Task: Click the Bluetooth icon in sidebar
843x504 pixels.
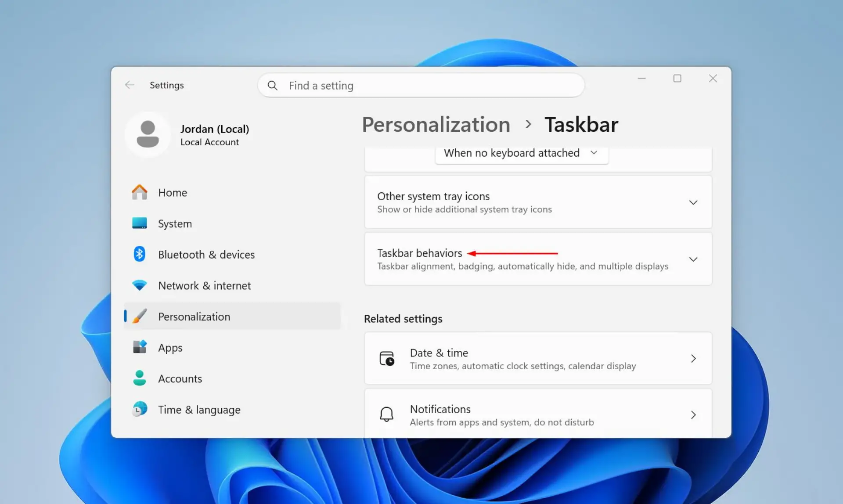Action: pyautogui.click(x=139, y=254)
